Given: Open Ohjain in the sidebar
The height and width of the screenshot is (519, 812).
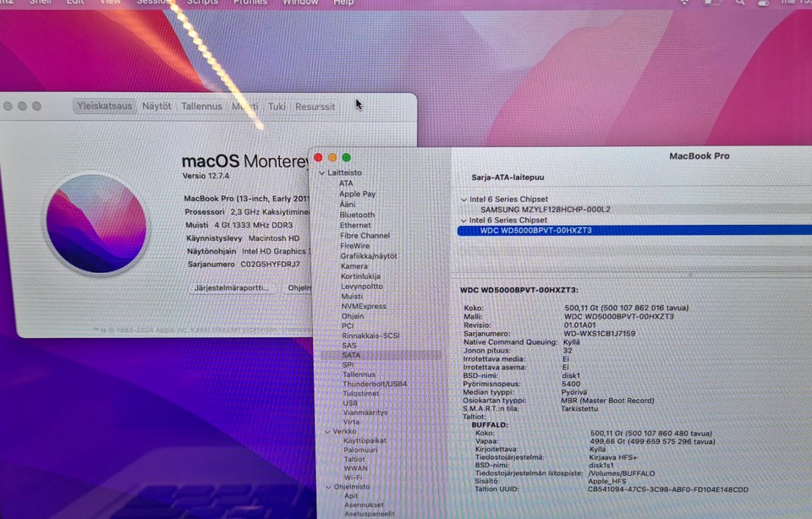Looking at the screenshot, I should click(353, 316).
